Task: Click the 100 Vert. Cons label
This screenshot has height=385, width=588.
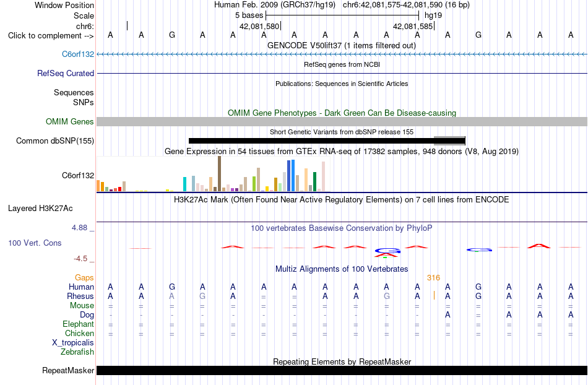Action: [35, 243]
